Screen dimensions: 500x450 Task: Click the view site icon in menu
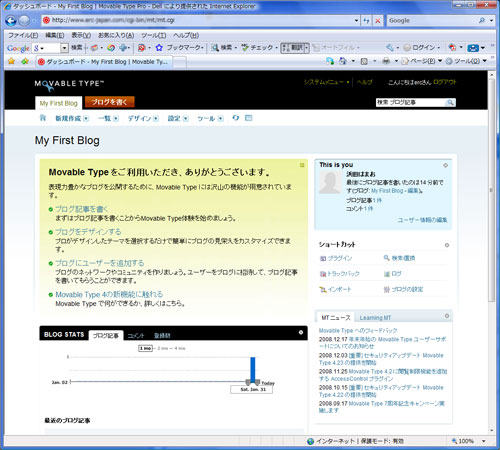(249, 118)
